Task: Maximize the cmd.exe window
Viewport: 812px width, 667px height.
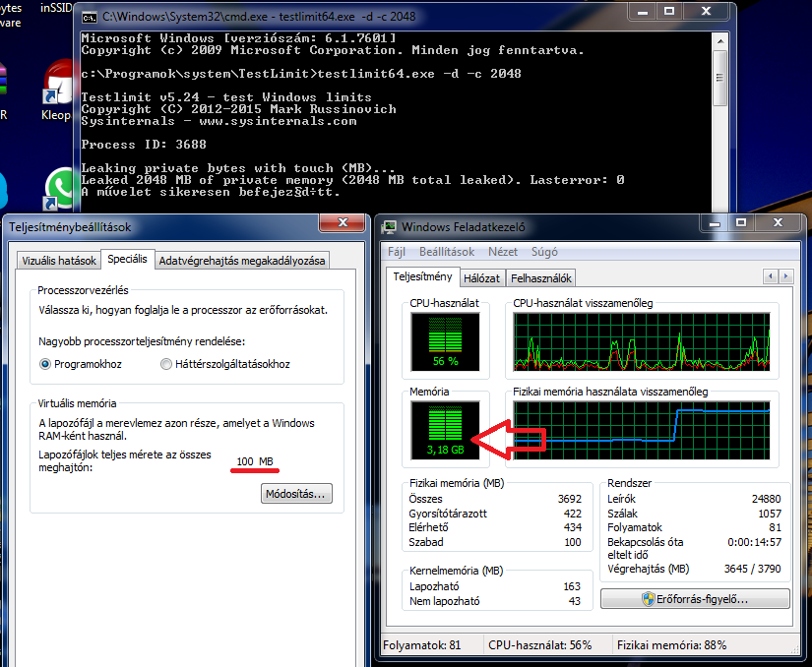Action: (x=669, y=12)
